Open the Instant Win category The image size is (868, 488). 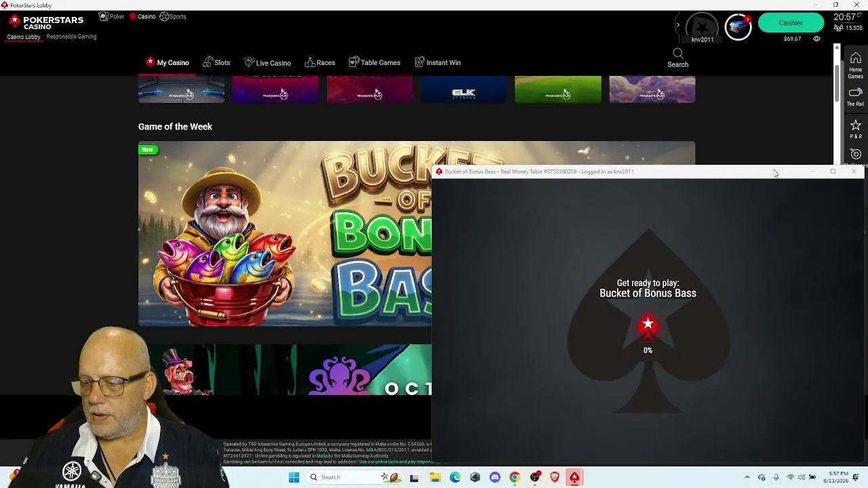[437, 62]
